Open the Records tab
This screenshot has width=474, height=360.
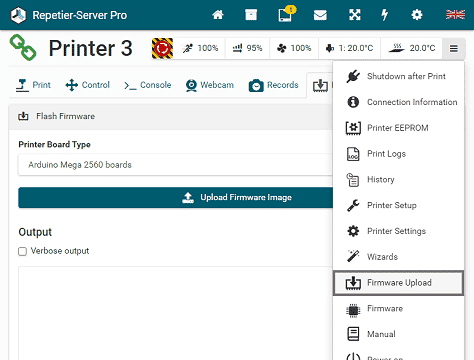tap(273, 85)
